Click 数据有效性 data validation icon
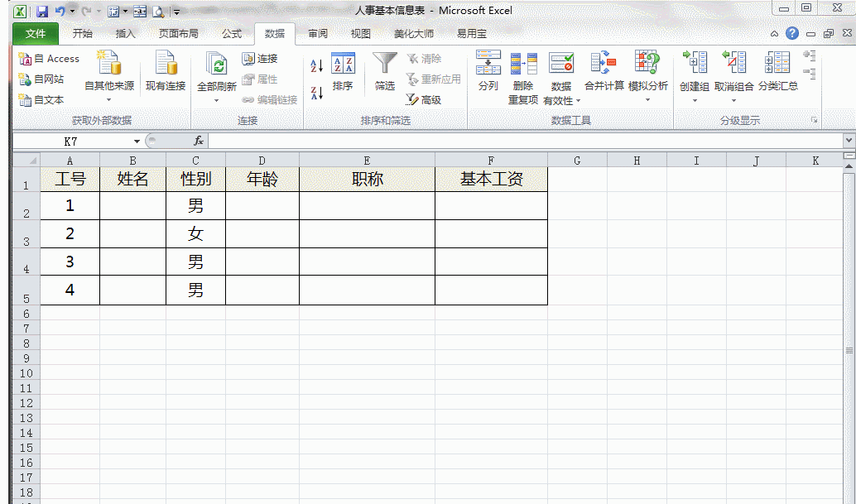The width and height of the screenshot is (856, 504). (561, 65)
